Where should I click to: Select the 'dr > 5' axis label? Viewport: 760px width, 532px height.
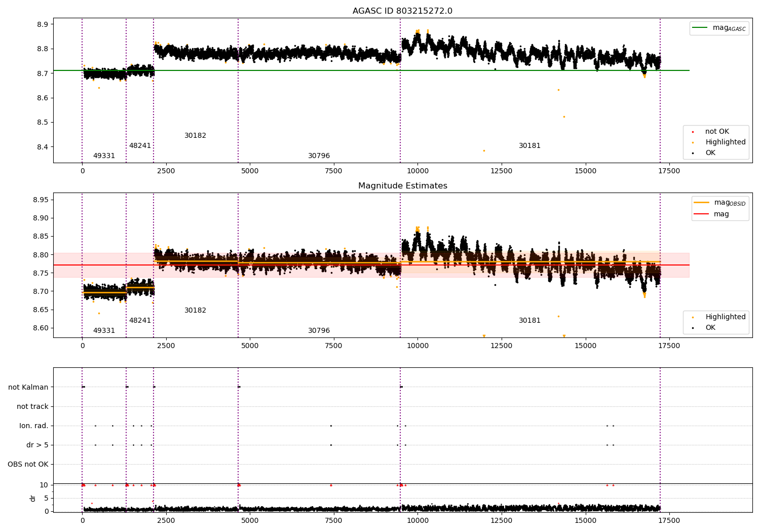coord(37,445)
